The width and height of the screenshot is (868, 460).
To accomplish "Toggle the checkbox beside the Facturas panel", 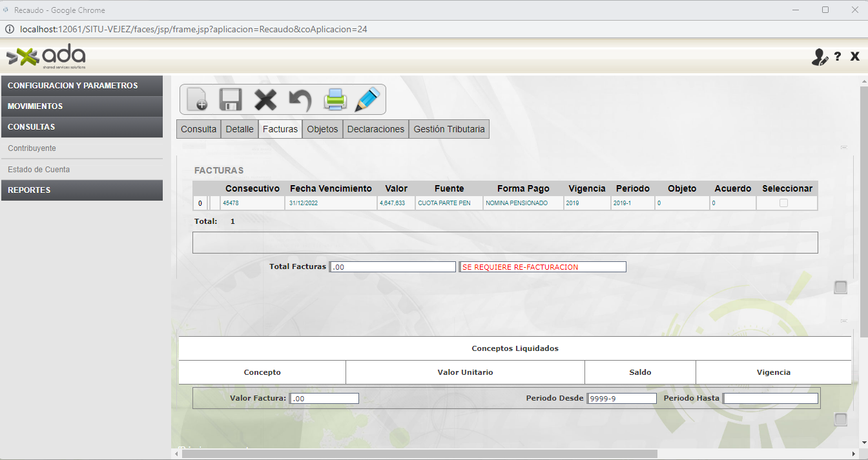I will click(840, 287).
